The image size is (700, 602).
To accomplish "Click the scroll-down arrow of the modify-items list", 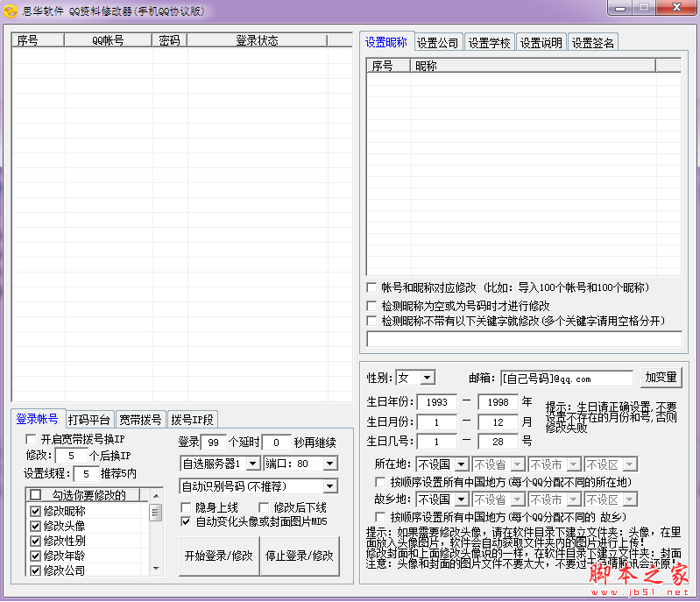I will pyautogui.click(x=156, y=570).
